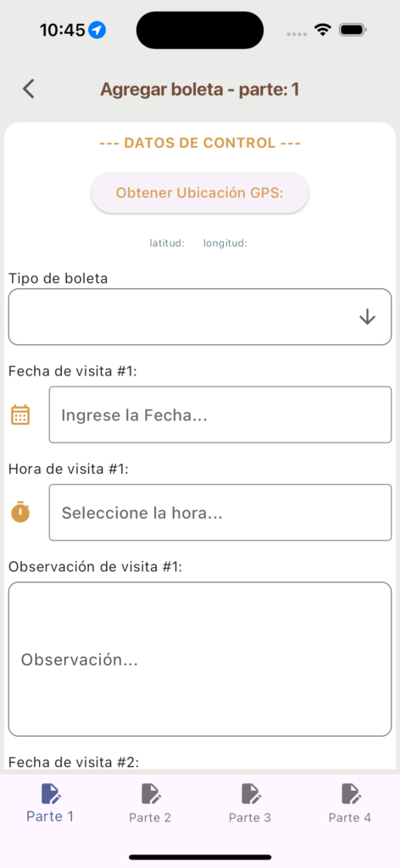Click the stopwatch icon beside hour field
Screen dimensions: 400x868
point(20,512)
